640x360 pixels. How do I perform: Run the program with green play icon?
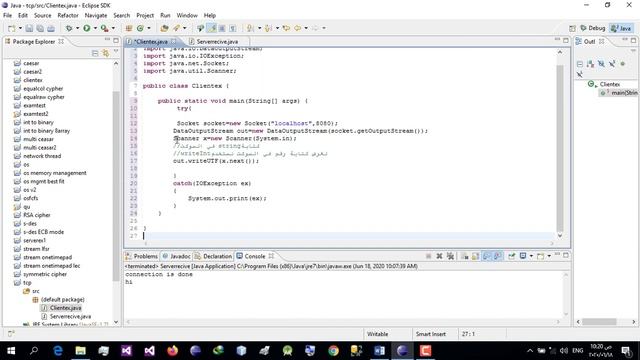coord(87,28)
